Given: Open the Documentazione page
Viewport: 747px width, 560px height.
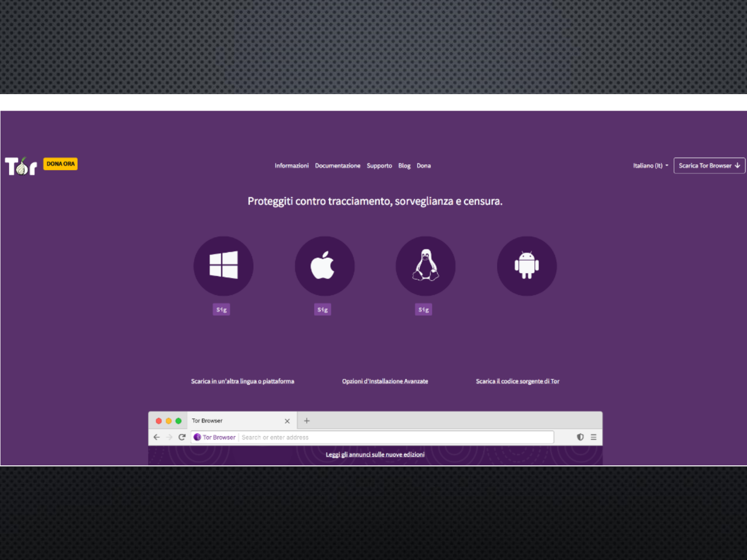Looking at the screenshot, I should tap(337, 166).
